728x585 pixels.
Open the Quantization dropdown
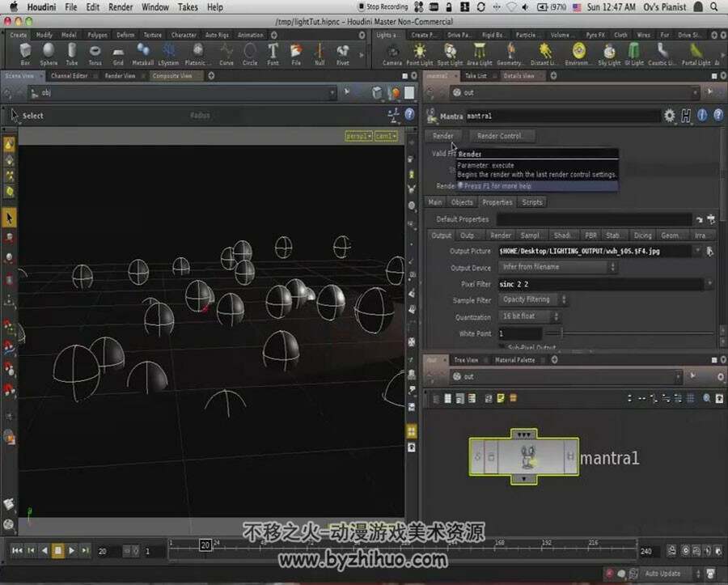pos(529,316)
